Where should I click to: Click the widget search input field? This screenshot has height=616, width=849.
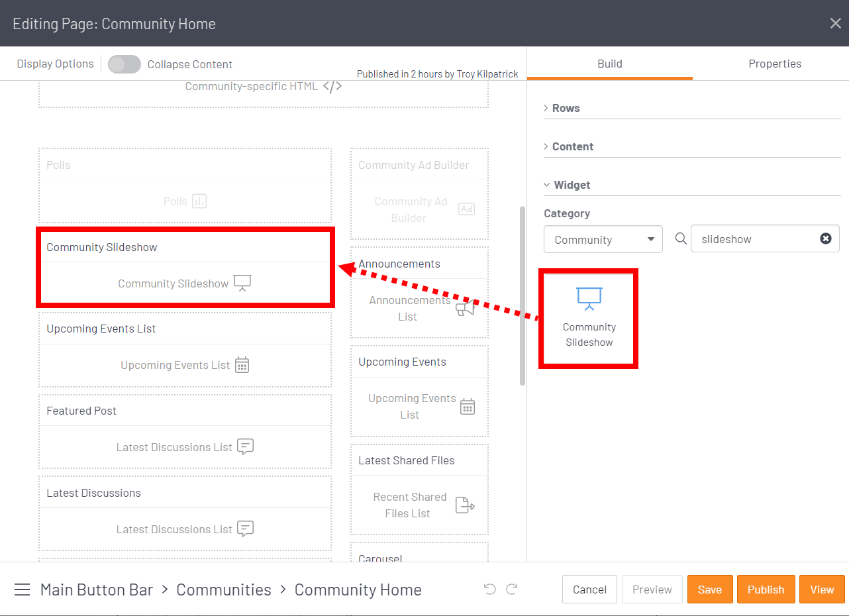click(x=755, y=239)
